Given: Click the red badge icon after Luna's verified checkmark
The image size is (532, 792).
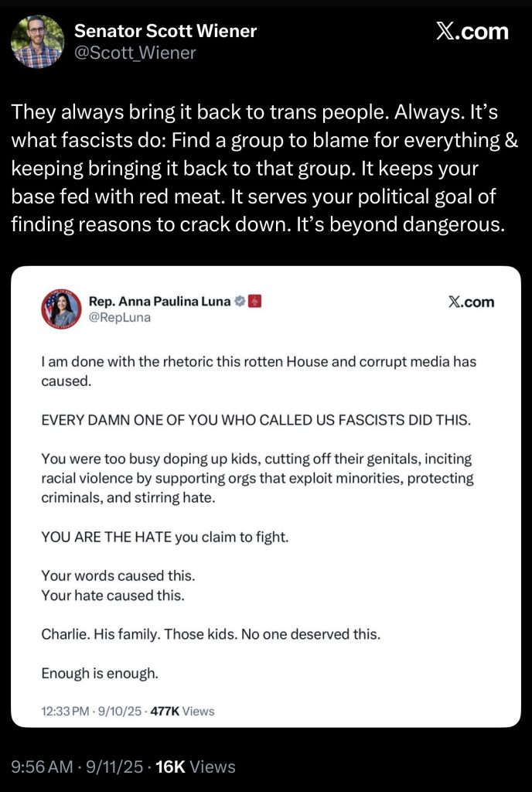Looking at the screenshot, I should click(255, 302).
